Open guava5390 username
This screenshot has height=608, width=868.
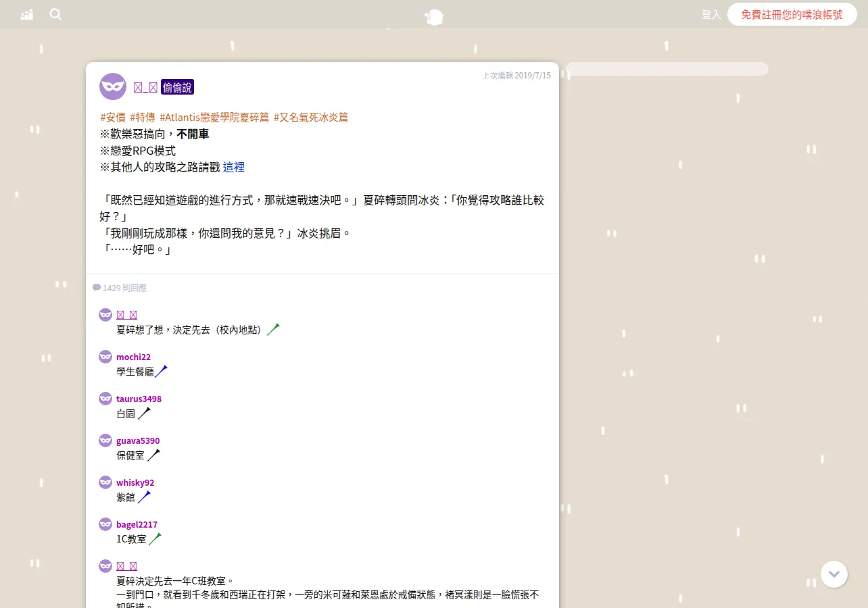click(138, 440)
